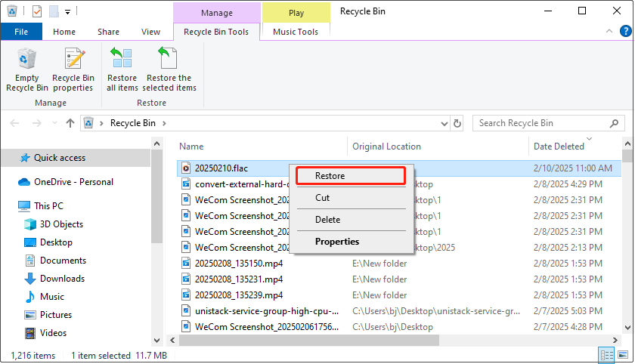
Task: Click the chevron before Recycle Bin in path
Action: click(101, 123)
